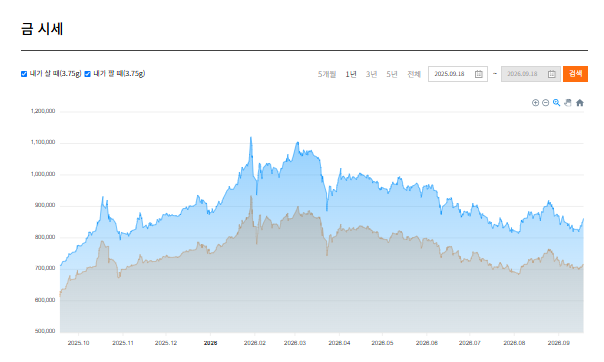Click the 2026.02 x-axis label
Image resolution: width=604 pixels, height=362 pixels.
(x=255, y=343)
